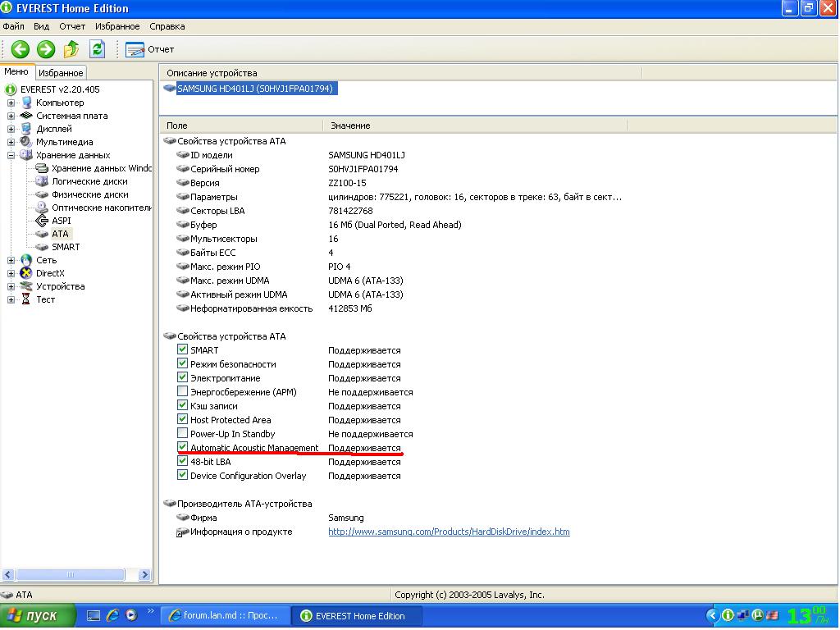Click the green Back arrow toolbar icon
The width and height of the screenshot is (840, 630).
point(20,49)
